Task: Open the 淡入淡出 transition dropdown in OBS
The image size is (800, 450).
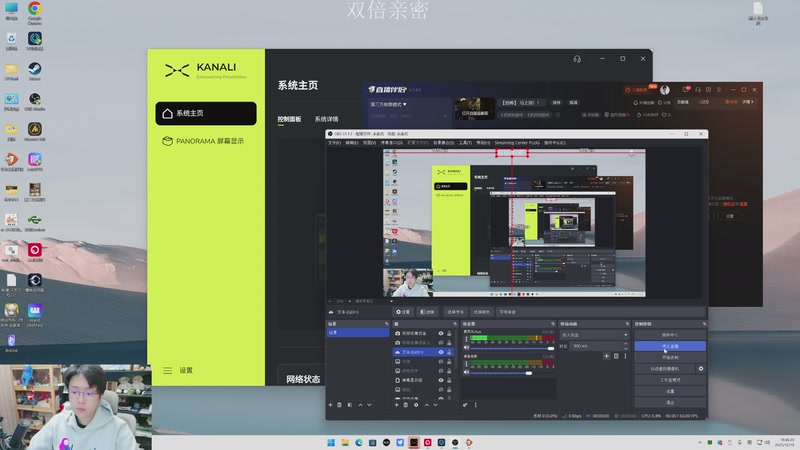Action: (594, 335)
